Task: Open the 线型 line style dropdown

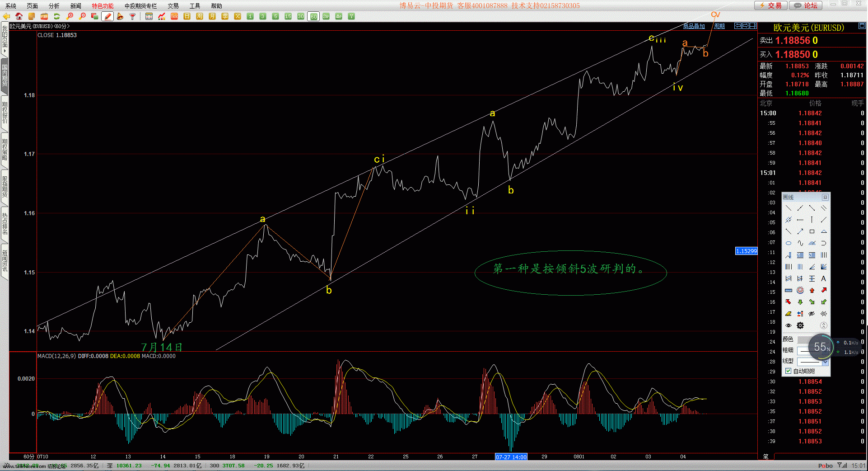Action: pyautogui.click(x=813, y=362)
